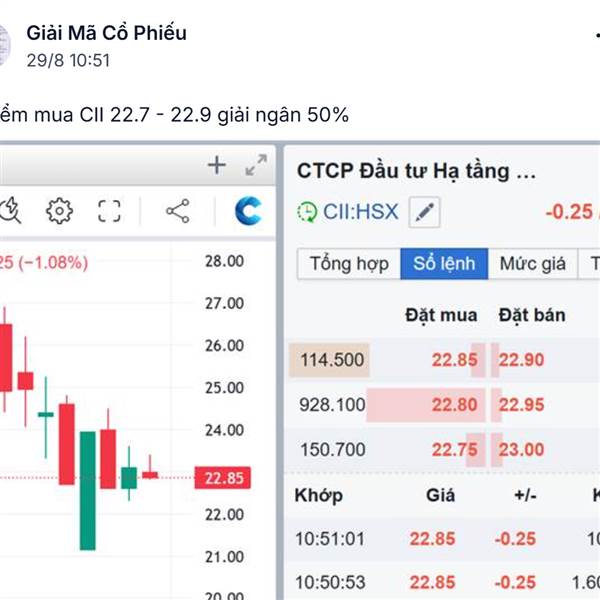This screenshot has height=600, width=600.
Task: Click the share icon in chart toolbar
Action: 177,211
